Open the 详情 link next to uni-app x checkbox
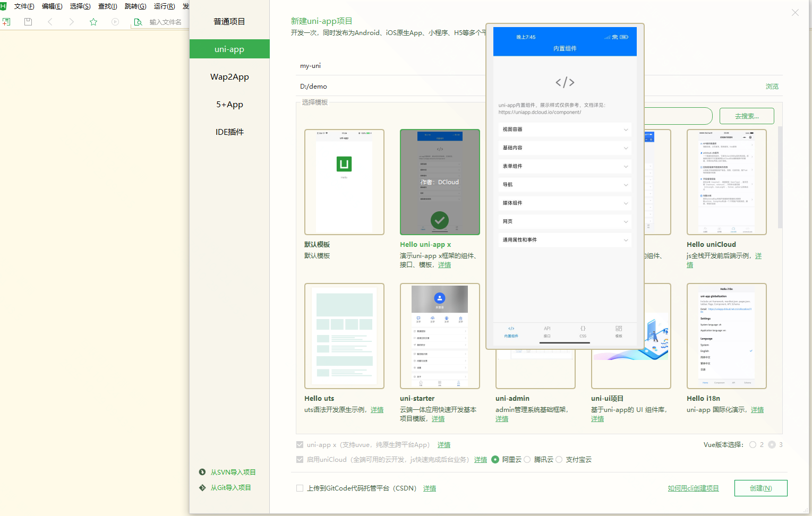Image resolution: width=812 pixels, height=516 pixels. tap(444, 445)
